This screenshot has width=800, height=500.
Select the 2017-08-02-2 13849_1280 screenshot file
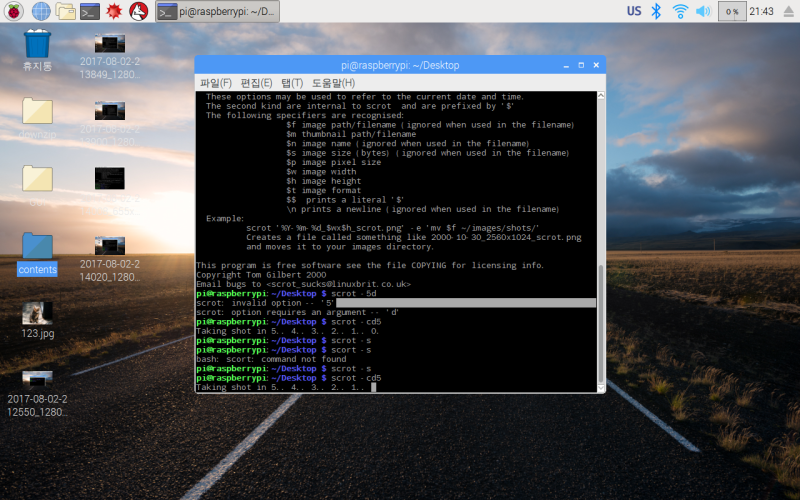click(x=110, y=56)
